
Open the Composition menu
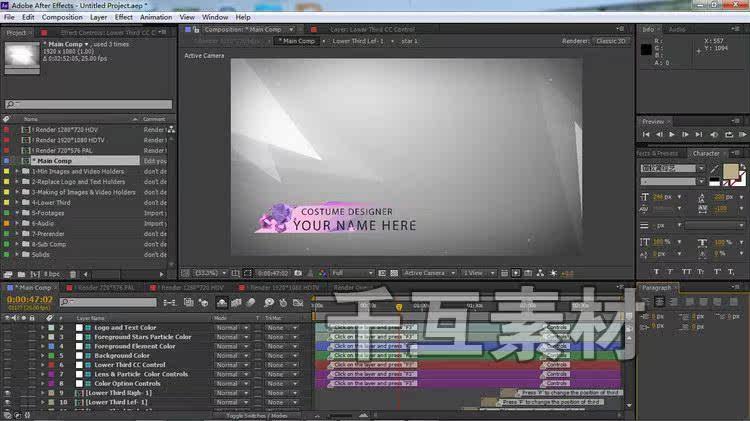coord(62,17)
